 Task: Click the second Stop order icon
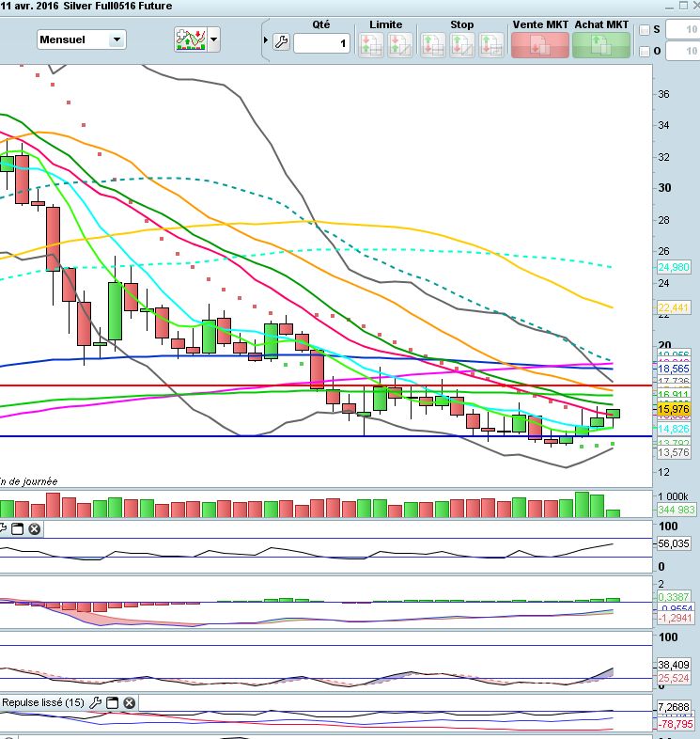point(462,45)
